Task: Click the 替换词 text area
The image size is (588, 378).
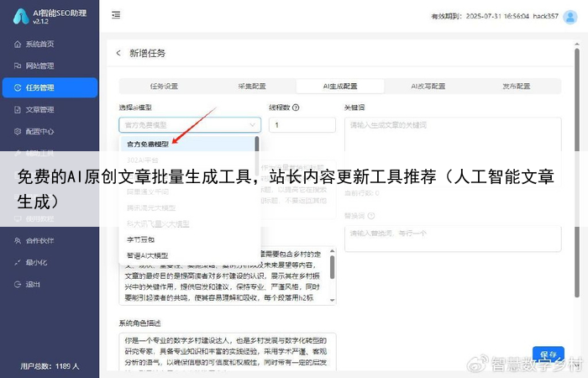Action: (453, 239)
